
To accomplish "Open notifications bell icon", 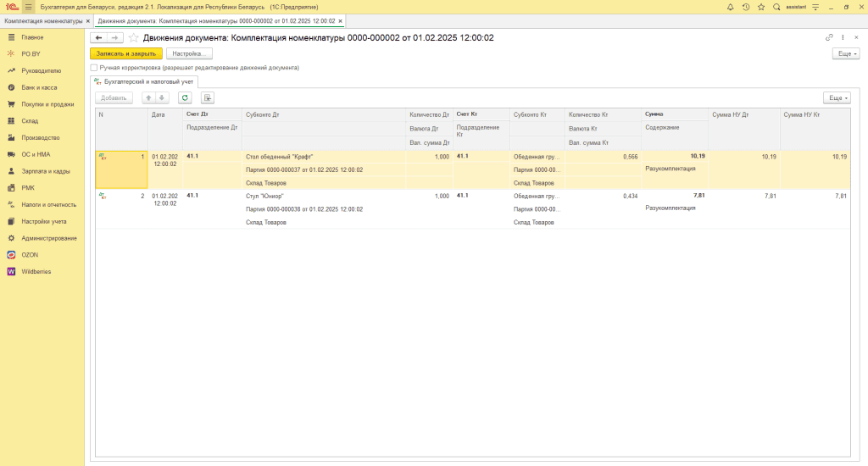I will (730, 7).
